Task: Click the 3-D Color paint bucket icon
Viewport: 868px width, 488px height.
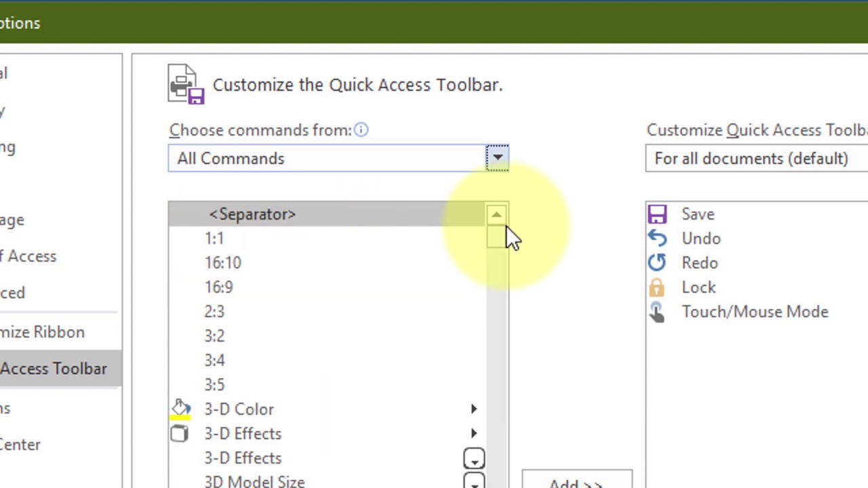Action: tap(180, 409)
